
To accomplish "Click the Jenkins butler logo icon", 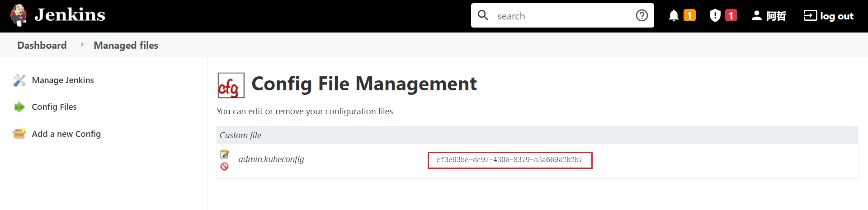I will [x=19, y=15].
